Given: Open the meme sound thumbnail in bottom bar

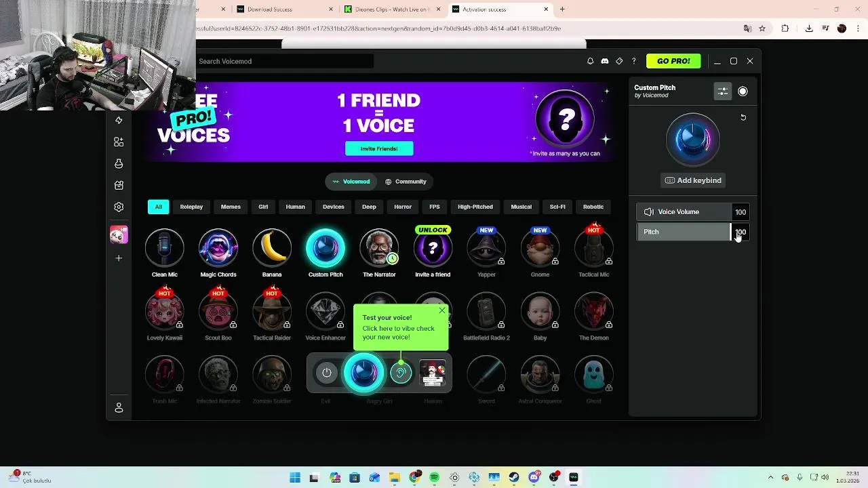Looking at the screenshot, I should pyautogui.click(x=433, y=373).
